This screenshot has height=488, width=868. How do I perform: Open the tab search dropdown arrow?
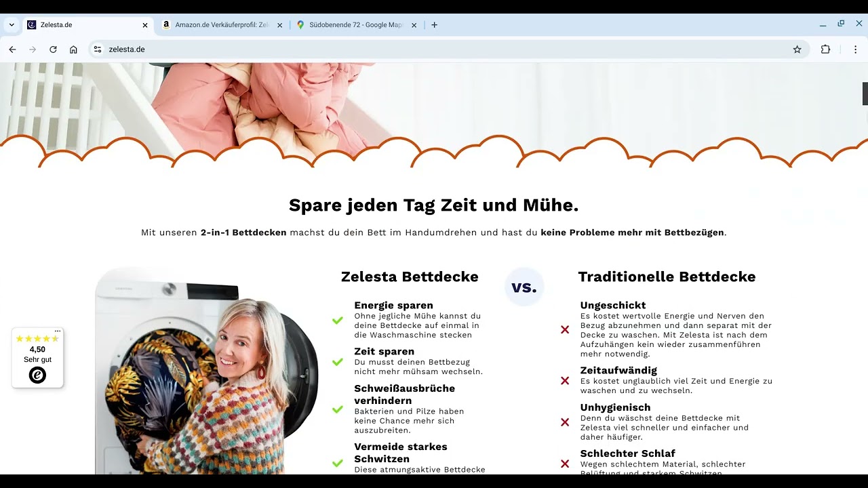coord(12,25)
